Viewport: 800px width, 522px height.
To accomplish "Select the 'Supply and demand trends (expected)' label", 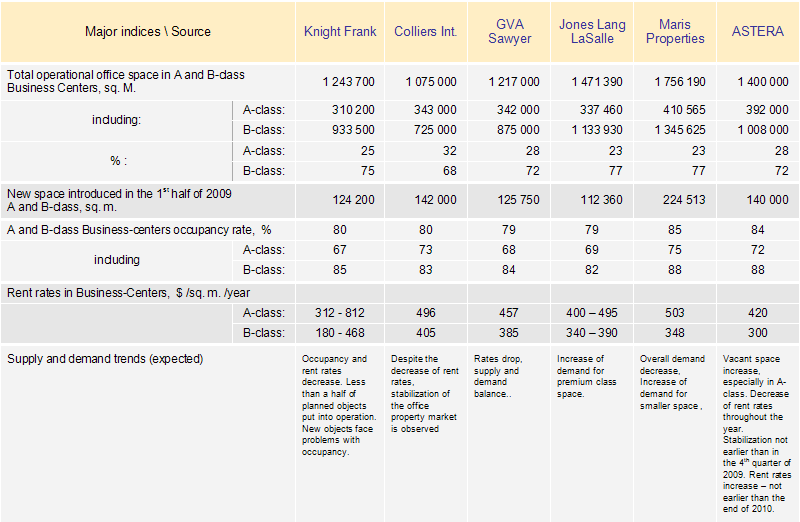I will [x=105, y=359].
